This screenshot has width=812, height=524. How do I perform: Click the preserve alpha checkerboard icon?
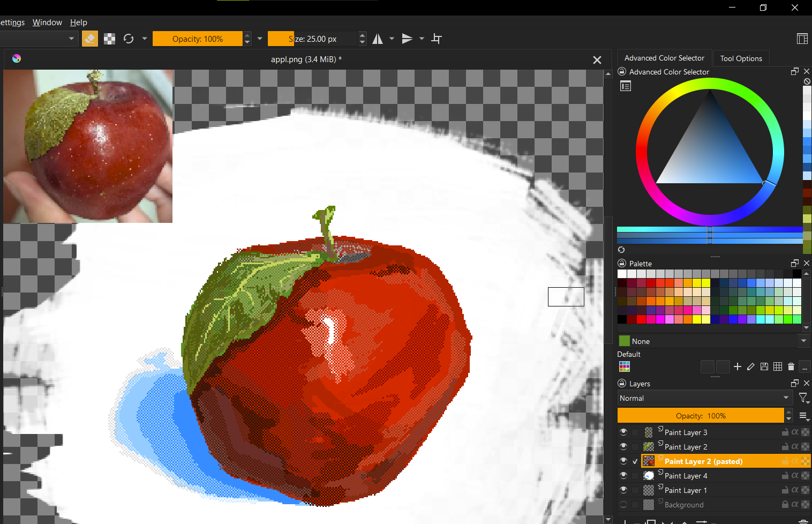tap(109, 39)
